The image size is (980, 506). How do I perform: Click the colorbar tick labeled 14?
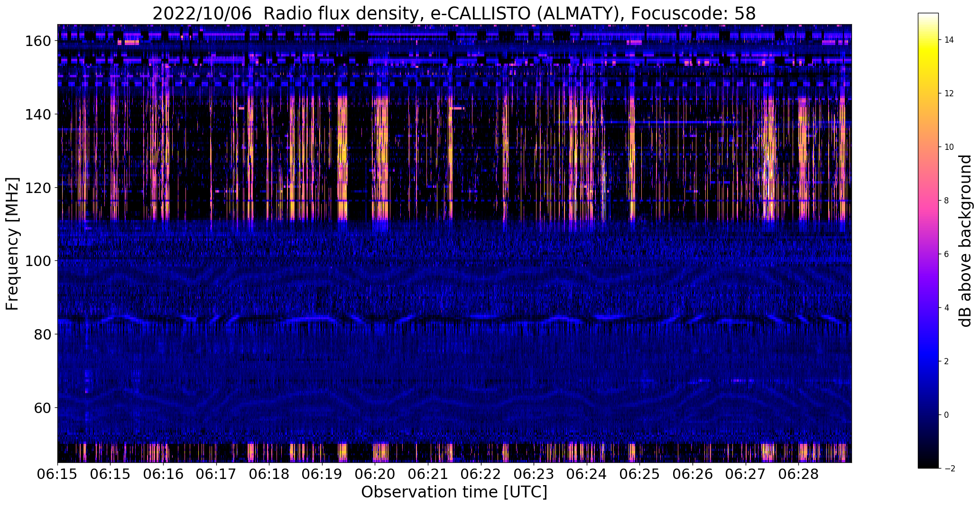pos(949,40)
